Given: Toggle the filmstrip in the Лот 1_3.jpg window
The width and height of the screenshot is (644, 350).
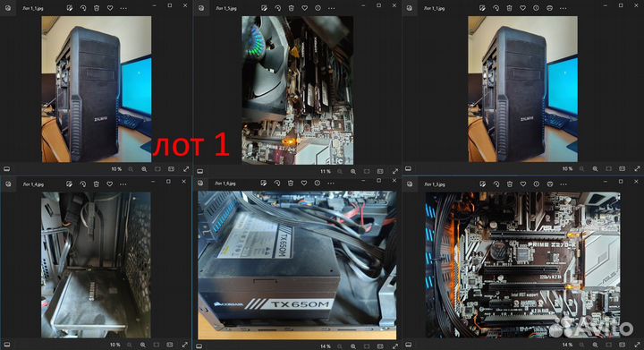Looking at the screenshot, I should pyautogui.click(x=409, y=345).
